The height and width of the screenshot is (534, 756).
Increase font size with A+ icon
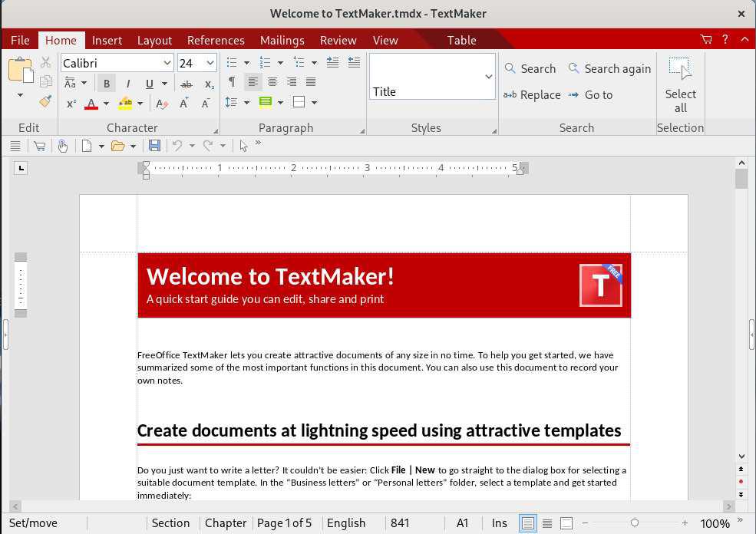point(184,103)
